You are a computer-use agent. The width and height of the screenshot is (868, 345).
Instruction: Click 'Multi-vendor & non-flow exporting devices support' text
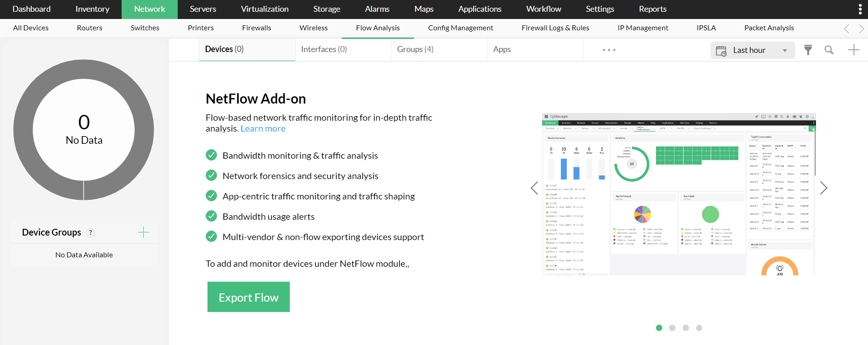(323, 237)
